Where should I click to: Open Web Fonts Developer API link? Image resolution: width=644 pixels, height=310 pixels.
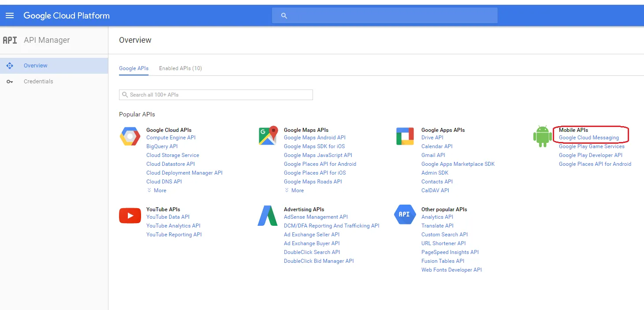[x=451, y=270]
